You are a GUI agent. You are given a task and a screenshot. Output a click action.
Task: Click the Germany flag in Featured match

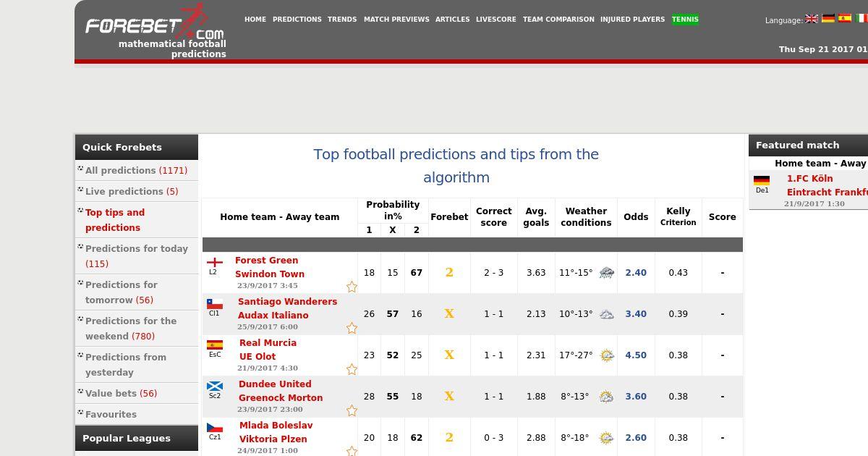pos(762,181)
